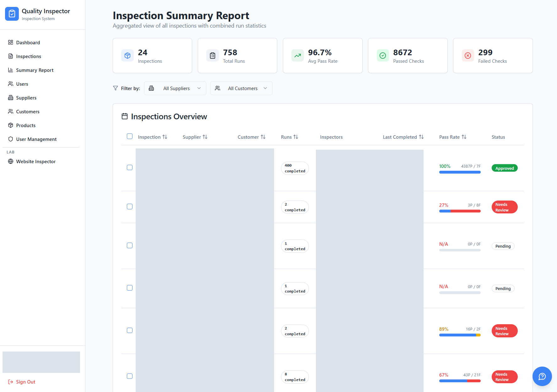The height and width of the screenshot is (392, 557).
Task: Click the User Management shield icon
Action: [11, 139]
